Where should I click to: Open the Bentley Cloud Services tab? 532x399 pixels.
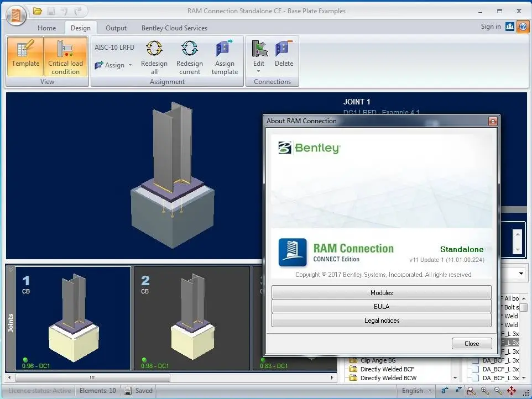(174, 28)
